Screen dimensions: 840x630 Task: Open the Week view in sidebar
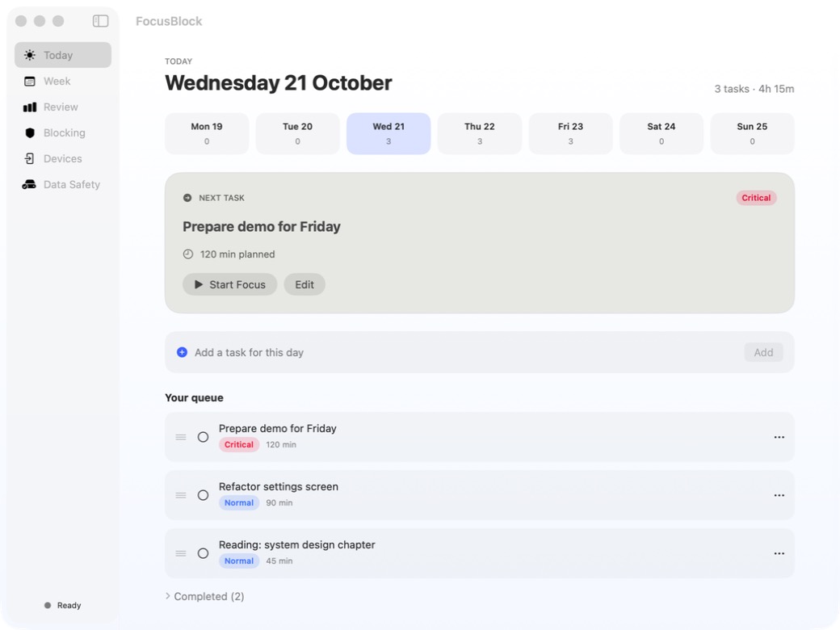[63, 82]
